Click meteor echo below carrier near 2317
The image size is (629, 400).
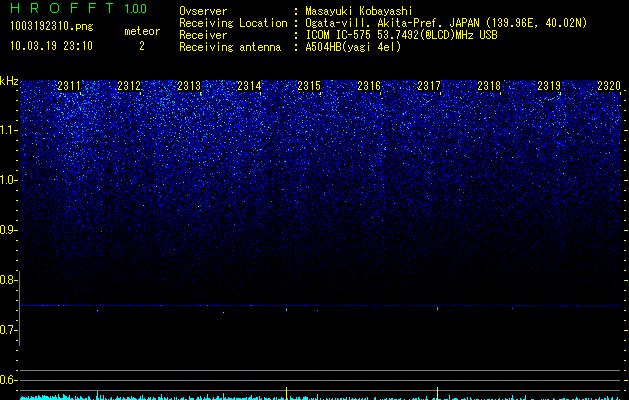point(437,309)
